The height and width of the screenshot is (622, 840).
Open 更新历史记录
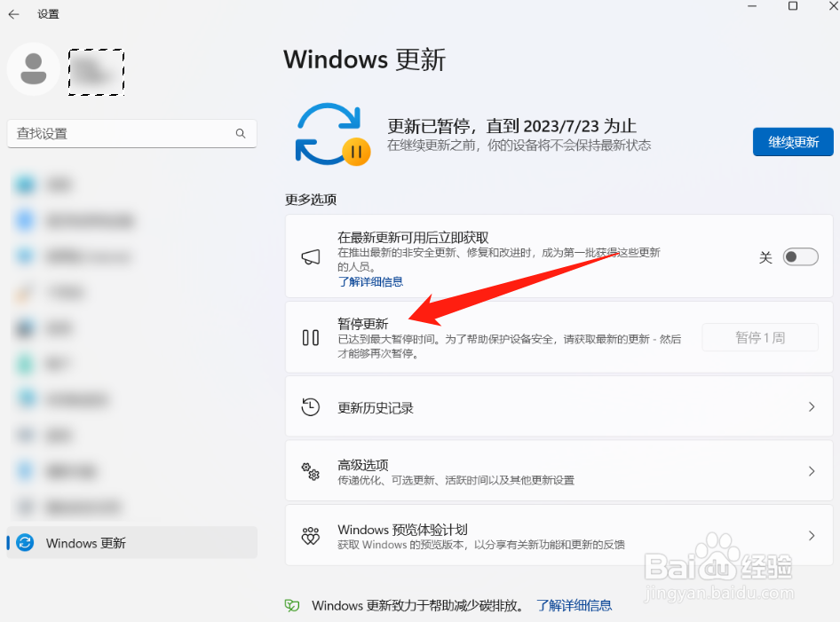[x=559, y=408]
